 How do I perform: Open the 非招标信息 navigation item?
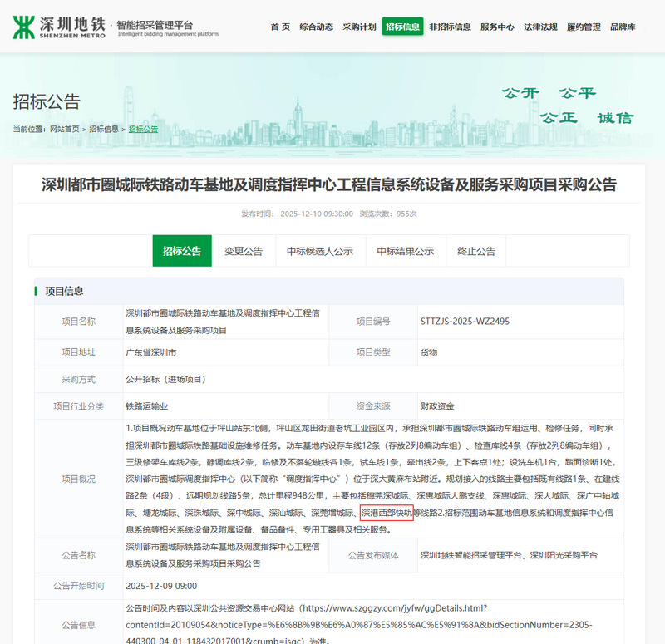click(x=450, y=27)
